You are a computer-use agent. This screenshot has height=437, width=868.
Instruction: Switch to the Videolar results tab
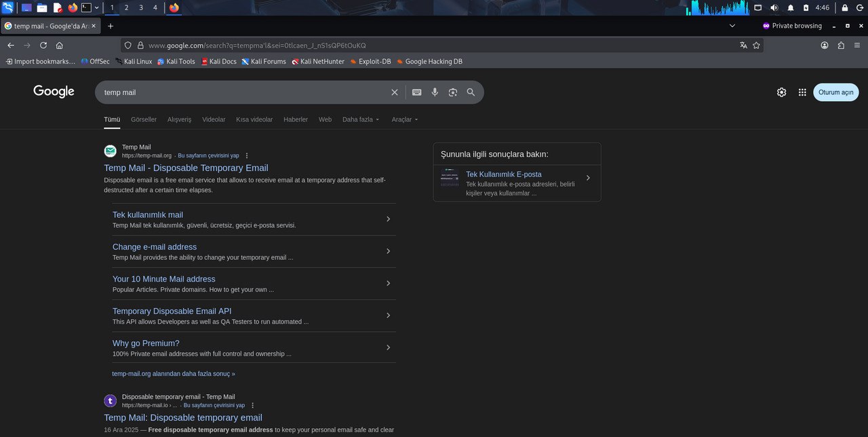tap(214, 119)
